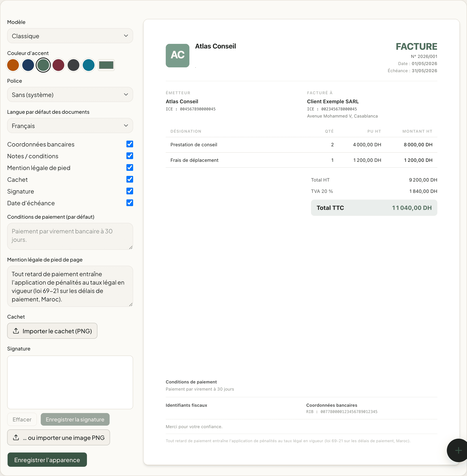Toggle the Coordonnées bancaires checkbox
This screenshot has height=476, width=467.
[130, 144]
